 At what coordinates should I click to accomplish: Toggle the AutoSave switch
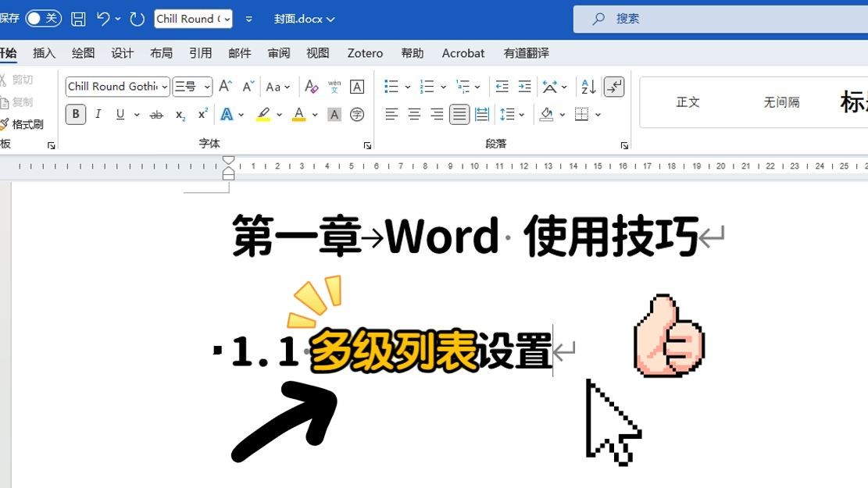point(43,18)
